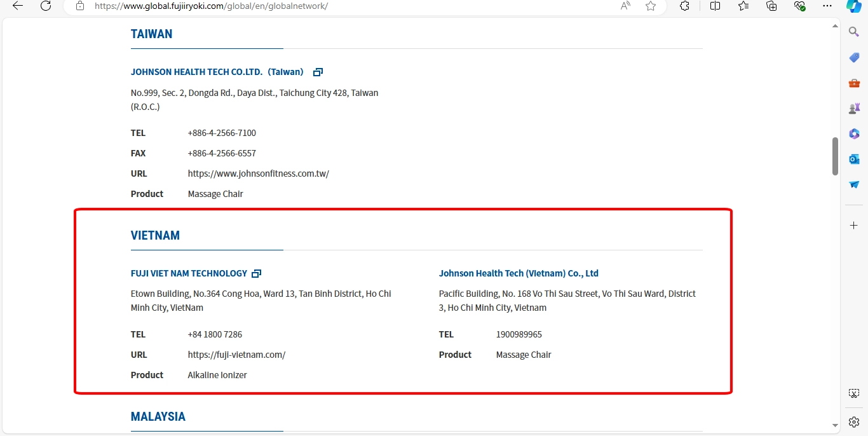868x436 pixels.
Task: Open Copilot in the top corner
Action: coord(854,6)
